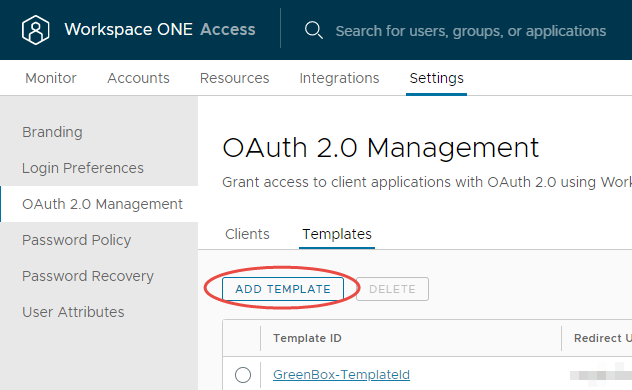Go to the Integrations tab
The width and height of the screenshot is (632, 390).
click(339, 78)
